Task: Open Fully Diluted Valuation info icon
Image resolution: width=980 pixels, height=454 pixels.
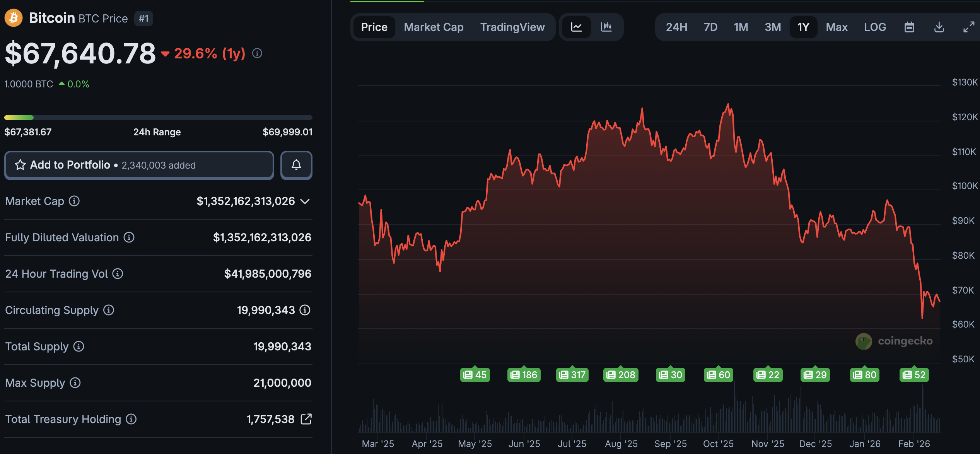Action: (x=129, y=237)
